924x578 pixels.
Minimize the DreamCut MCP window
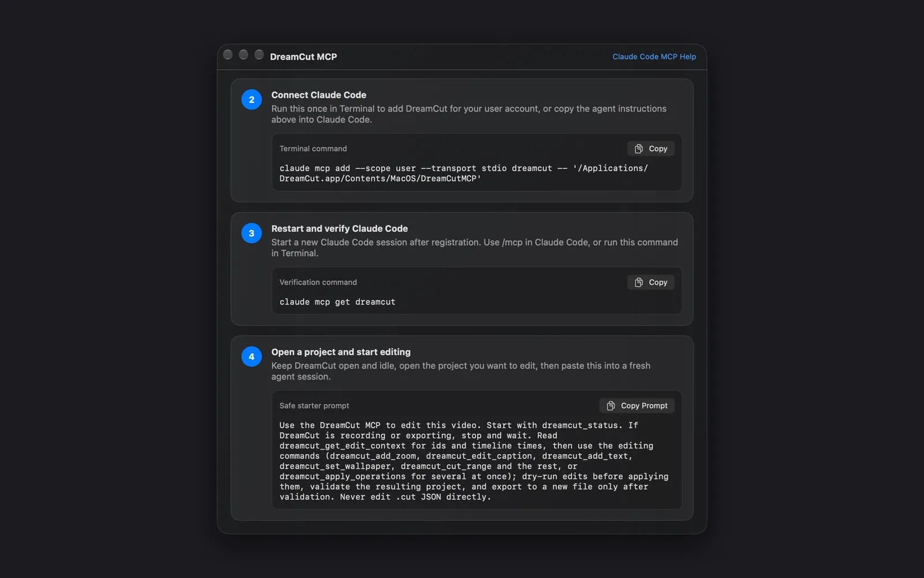click(243, 54)
